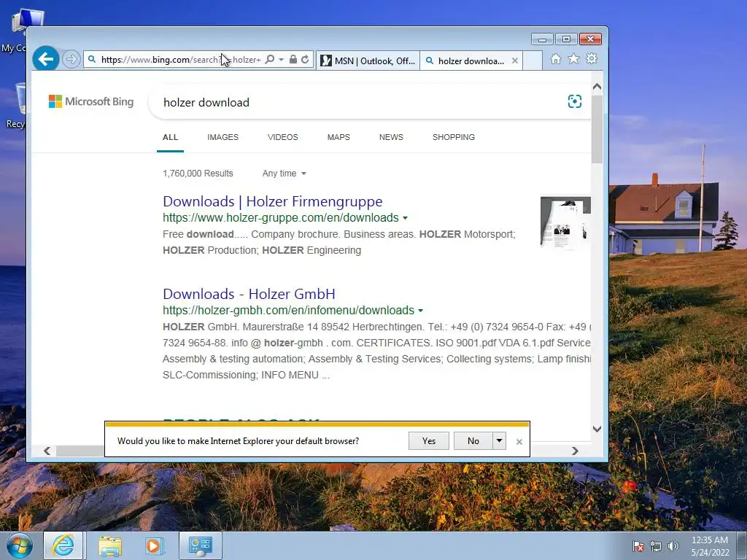747x560 pixels.
Task: Dismiss the default browser notification bar
Action: click(519, 442)
